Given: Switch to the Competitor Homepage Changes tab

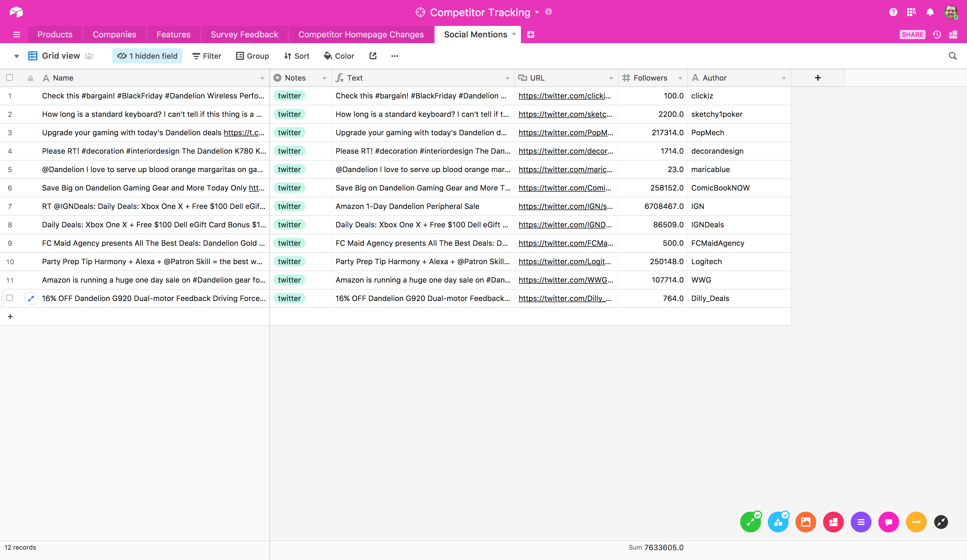Looking at the screenshot, I should (x=361, y=34).
